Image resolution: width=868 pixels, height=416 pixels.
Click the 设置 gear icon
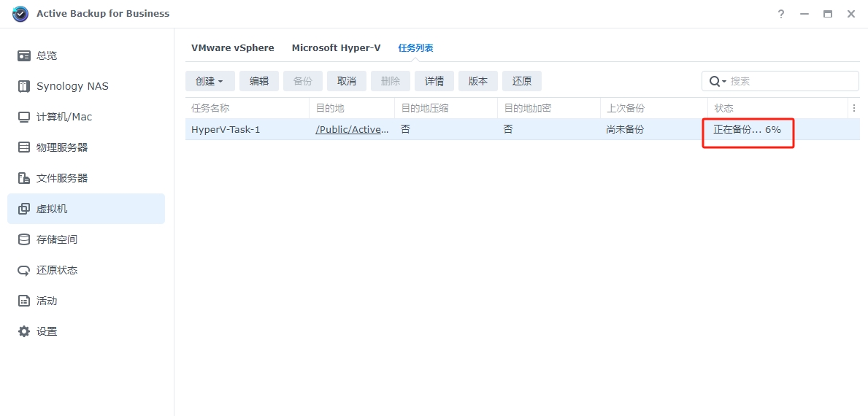pyautogui.click(x=24, y=331)
